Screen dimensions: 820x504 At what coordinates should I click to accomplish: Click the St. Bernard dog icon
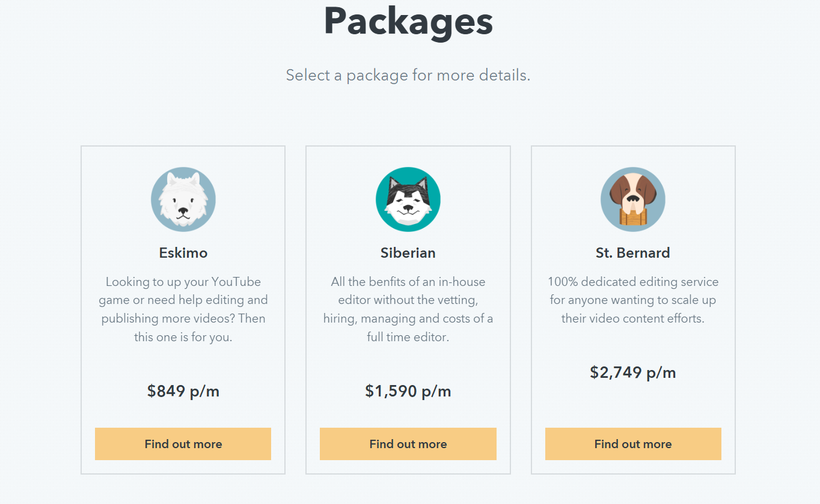point(633,199)
